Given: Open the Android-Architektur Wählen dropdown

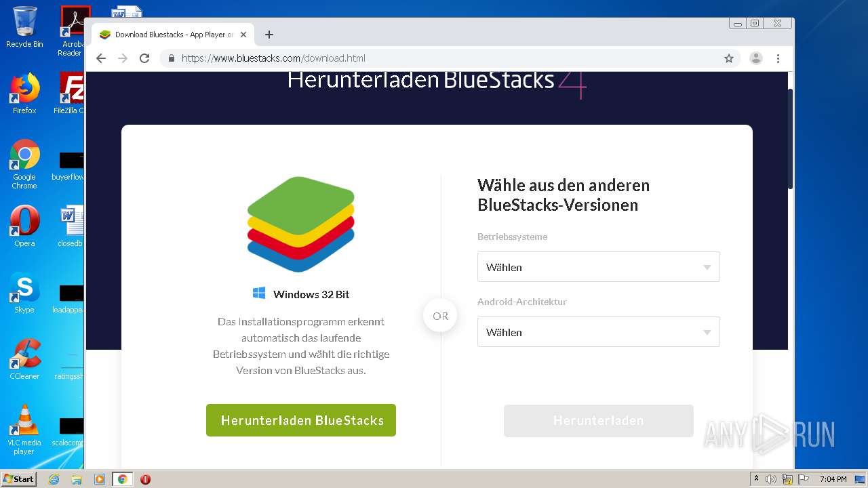Looking at the screenshot, I should 598,332.
